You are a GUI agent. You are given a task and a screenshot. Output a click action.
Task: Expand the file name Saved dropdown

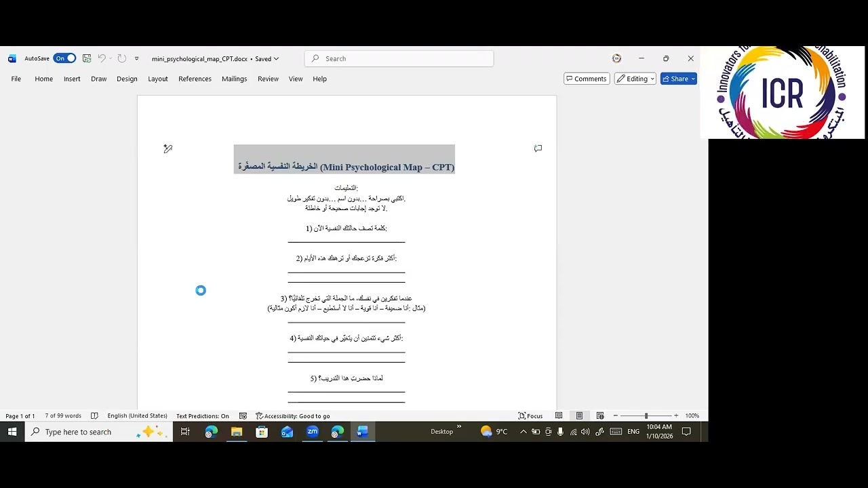(x=267, y=59)
